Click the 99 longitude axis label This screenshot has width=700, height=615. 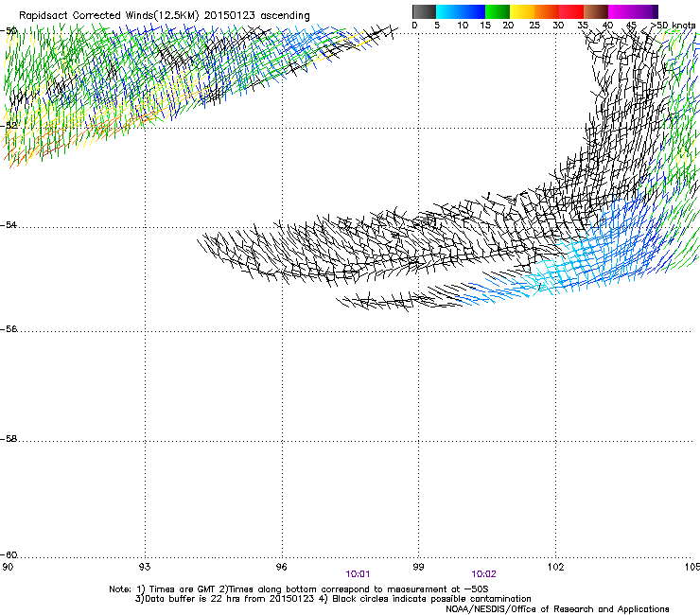pyautogui.click(x=418, y=567)
